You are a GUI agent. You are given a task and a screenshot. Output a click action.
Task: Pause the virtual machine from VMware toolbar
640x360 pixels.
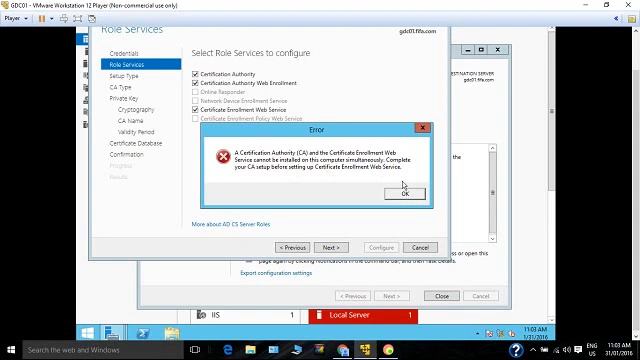(x=42, y=18)
